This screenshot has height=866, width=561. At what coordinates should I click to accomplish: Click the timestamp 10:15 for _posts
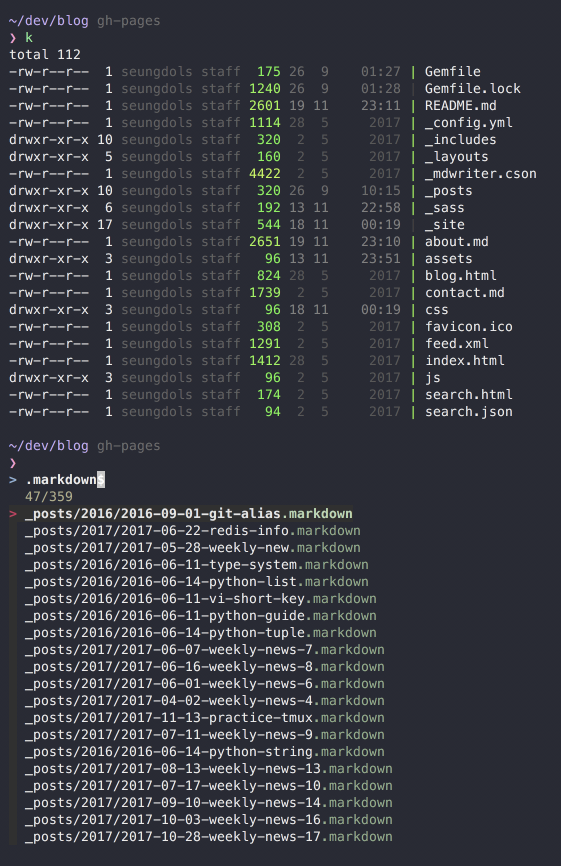[380, 191]
